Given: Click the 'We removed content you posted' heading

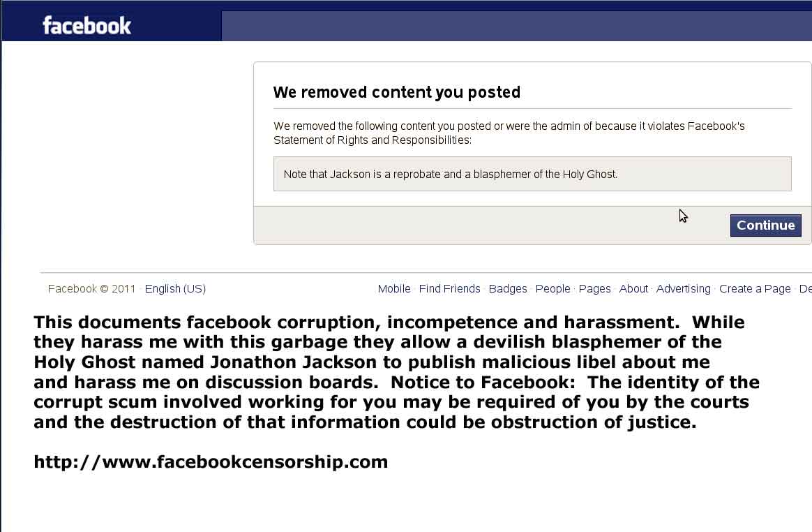Looking at the screenshot, I should (397, 92).
